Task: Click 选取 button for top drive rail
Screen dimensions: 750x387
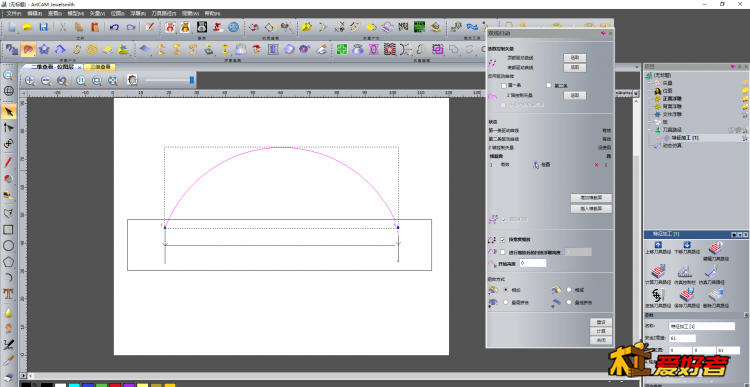Action: tap(574, 57)
